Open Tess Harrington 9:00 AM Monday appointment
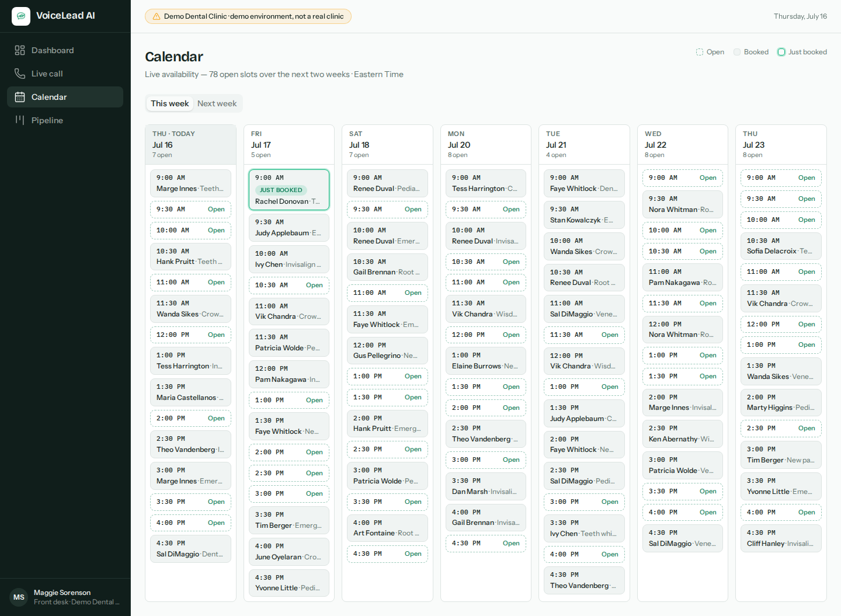 point(486,183)
